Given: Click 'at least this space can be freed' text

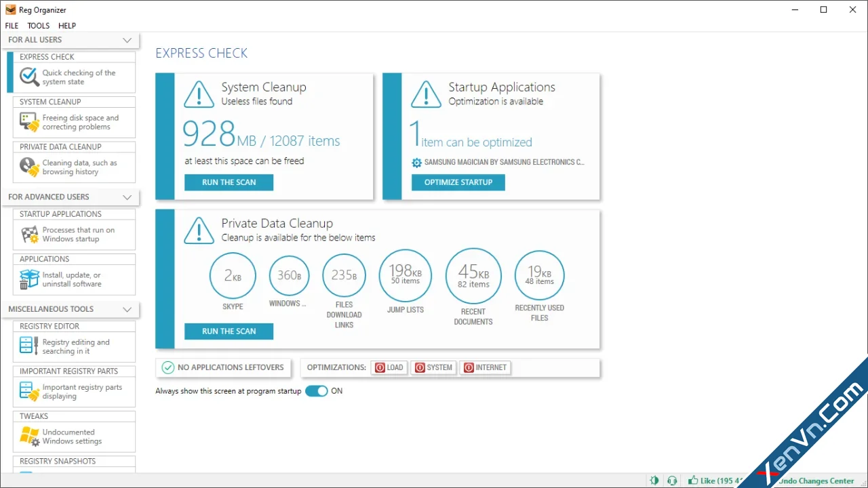Looking at the screenshot, I should (244, 161).
